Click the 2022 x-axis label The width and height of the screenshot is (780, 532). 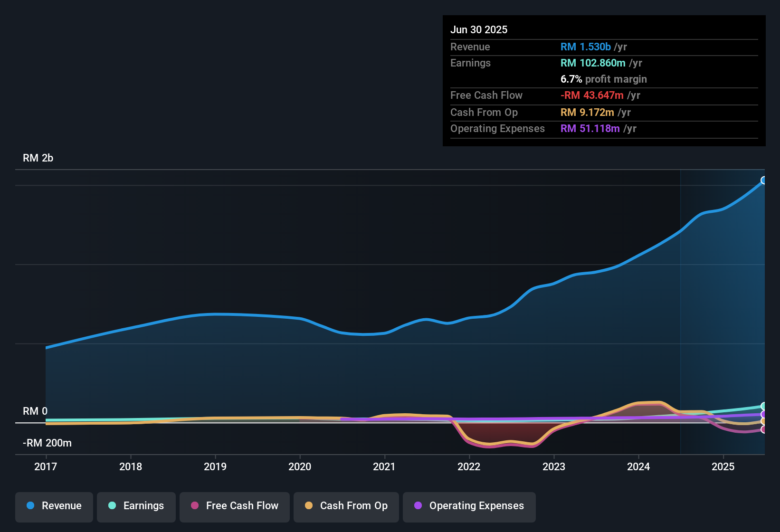[469, 466]
